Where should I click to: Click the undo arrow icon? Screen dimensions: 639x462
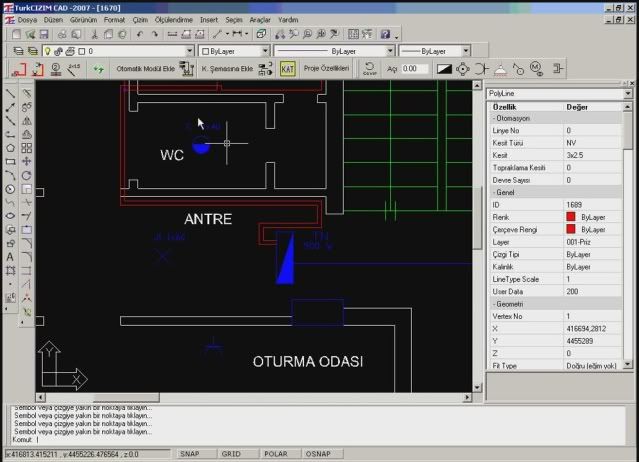tap(140, 34)
